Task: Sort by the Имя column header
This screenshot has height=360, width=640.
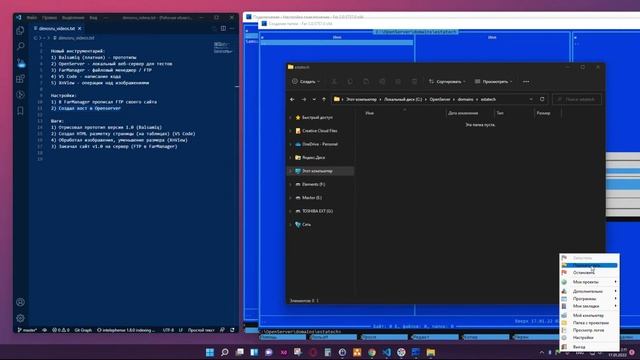Action: tap(369, 113)
